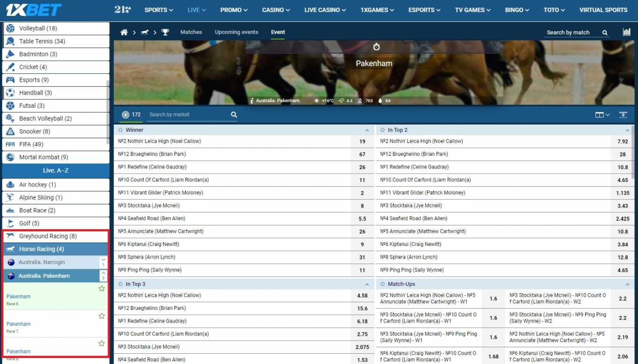Collapse the Winner market section

click(367, 130)
